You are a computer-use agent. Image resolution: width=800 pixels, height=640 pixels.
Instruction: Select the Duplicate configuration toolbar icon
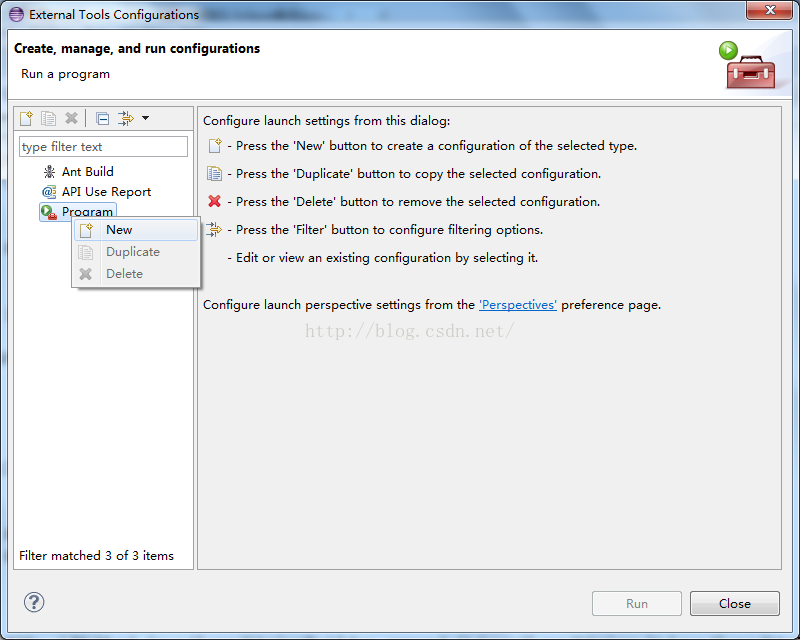(48, 117)
